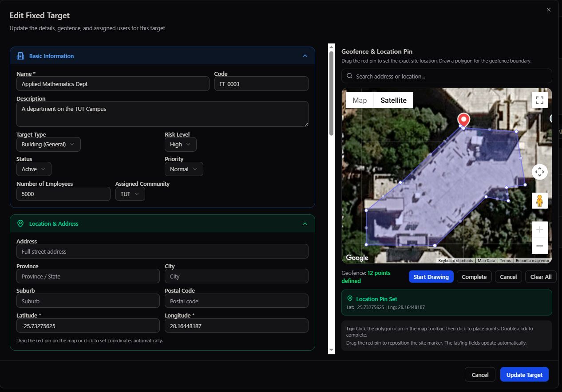The image size is (562, 392).
Task: Open the Risk Level dropdown
Action: [x=180, y=145]
